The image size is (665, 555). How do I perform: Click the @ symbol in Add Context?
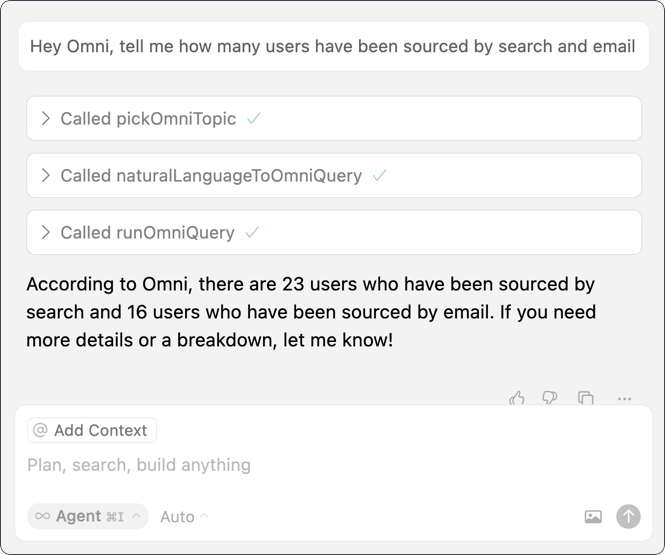pos(40,430)
